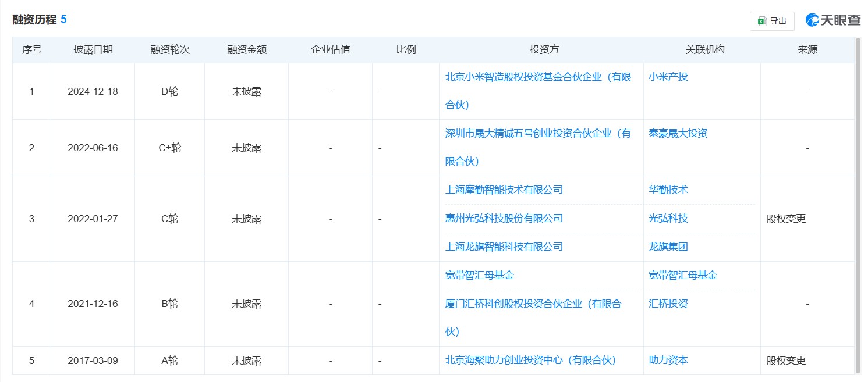Open 北京海聚助力创业投资中心 link

[530, 360]
